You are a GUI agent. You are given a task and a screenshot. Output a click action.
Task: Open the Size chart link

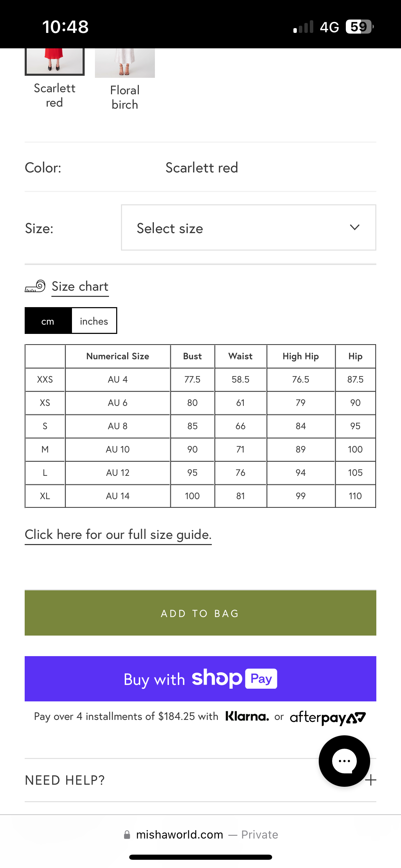[x=80, y=286]
